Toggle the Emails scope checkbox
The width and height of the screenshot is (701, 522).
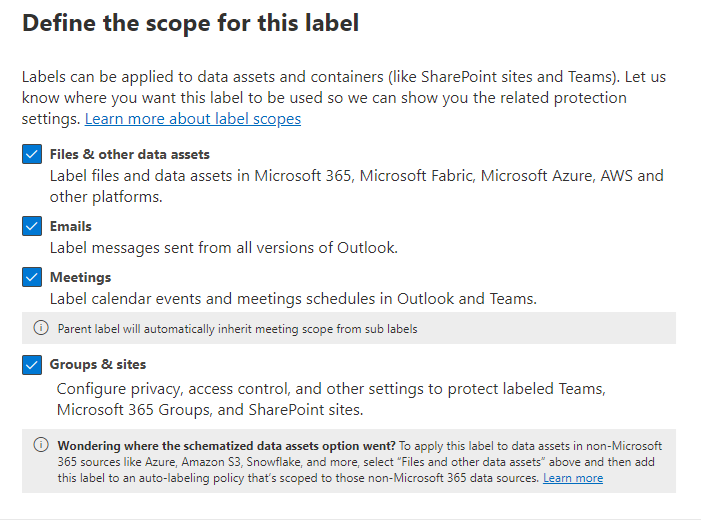point(31,227)
